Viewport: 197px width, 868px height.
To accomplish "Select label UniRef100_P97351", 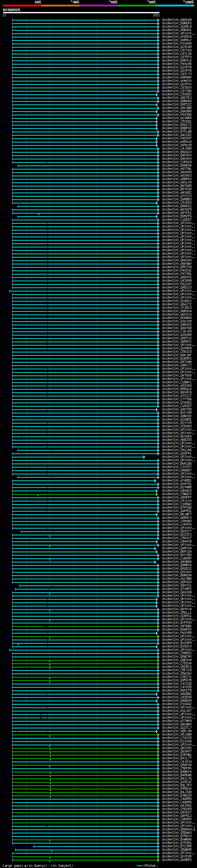I will point(177,274).
